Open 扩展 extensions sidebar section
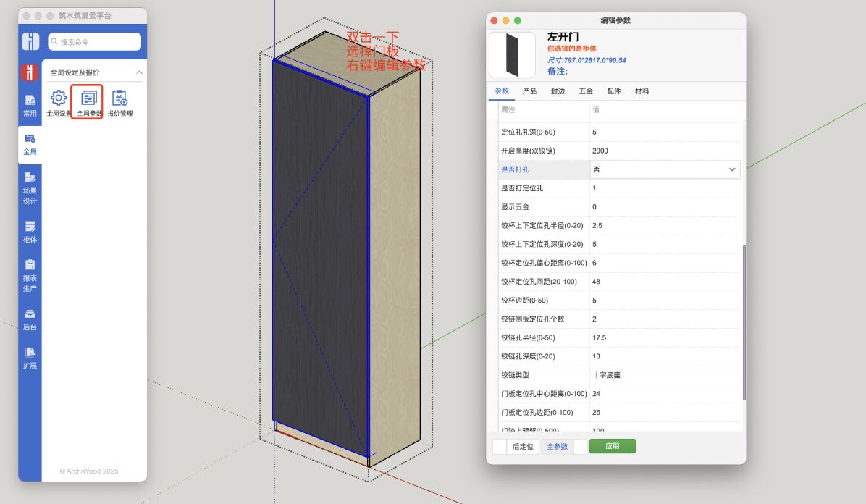This screenshot has width=866, height=504. 30,358
